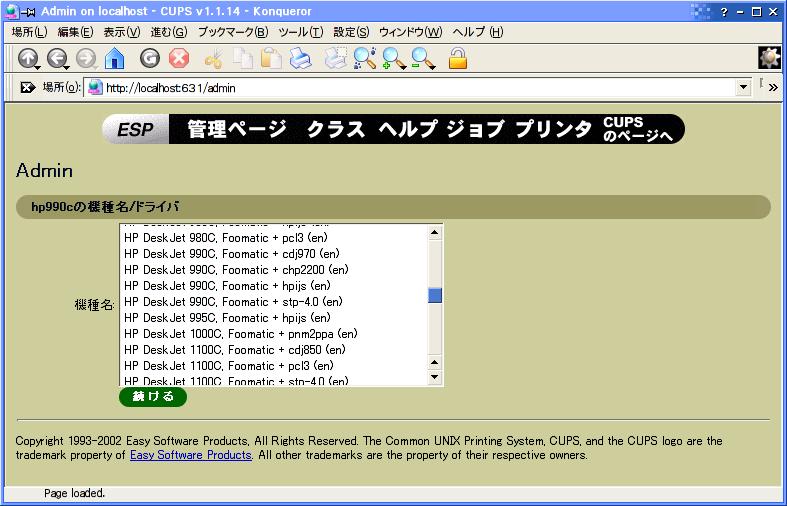
Task: Click the green 続ける button
Action: tap(152, 397)
